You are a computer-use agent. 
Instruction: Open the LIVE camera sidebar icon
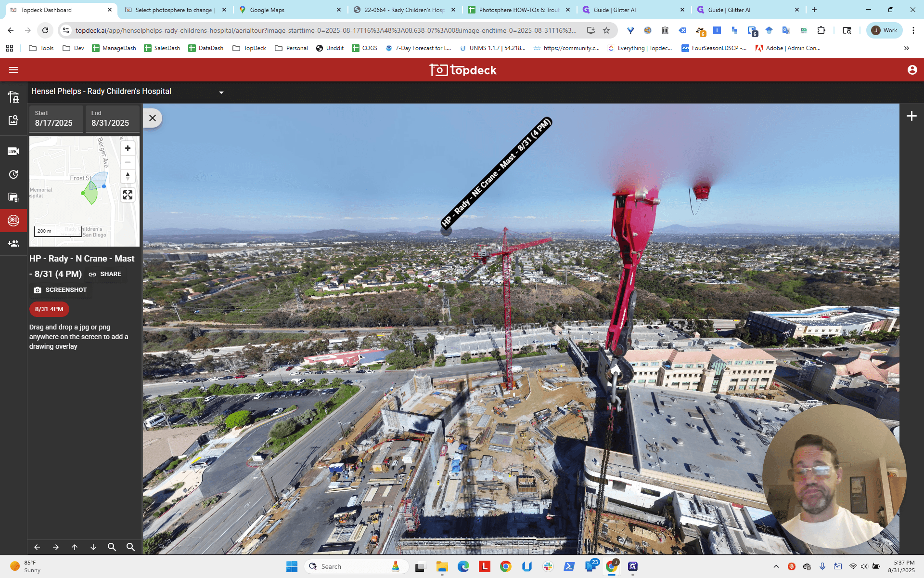[x=13, y=151]
